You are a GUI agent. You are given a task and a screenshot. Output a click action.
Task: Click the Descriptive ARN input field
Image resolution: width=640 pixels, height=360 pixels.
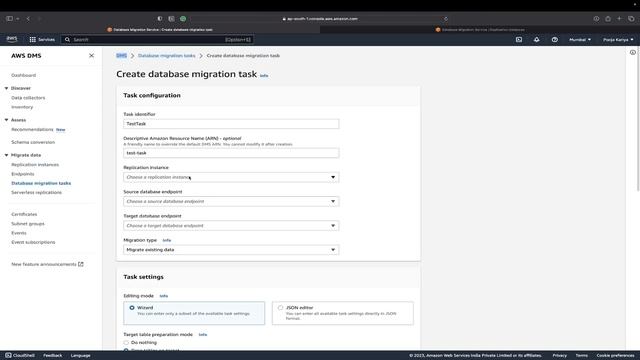point(231,153)
